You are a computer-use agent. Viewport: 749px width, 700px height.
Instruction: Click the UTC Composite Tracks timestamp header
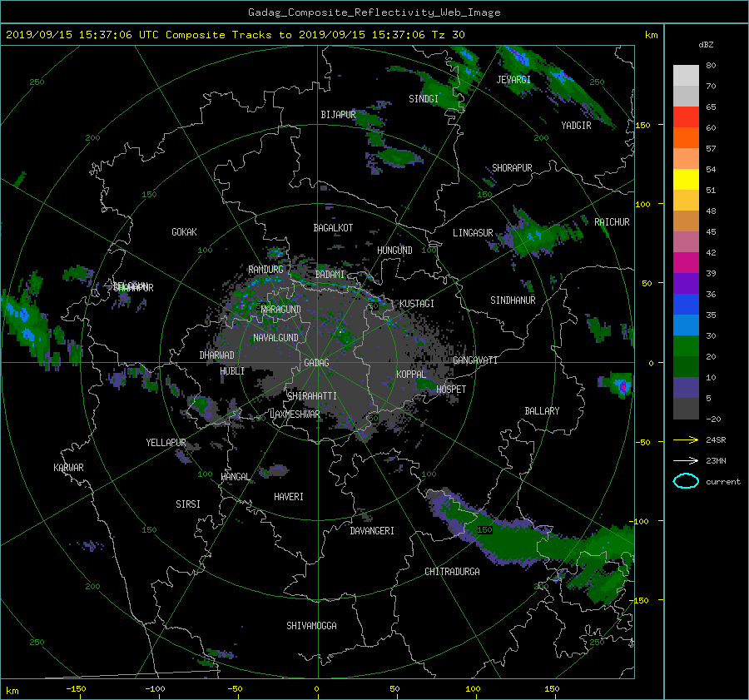point(235,35)
